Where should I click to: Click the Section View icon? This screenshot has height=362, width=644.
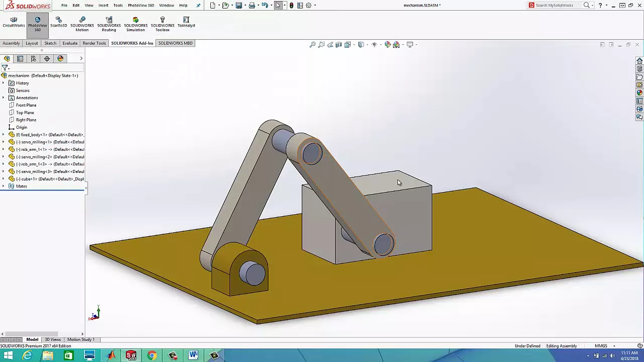tap(339, 45)
